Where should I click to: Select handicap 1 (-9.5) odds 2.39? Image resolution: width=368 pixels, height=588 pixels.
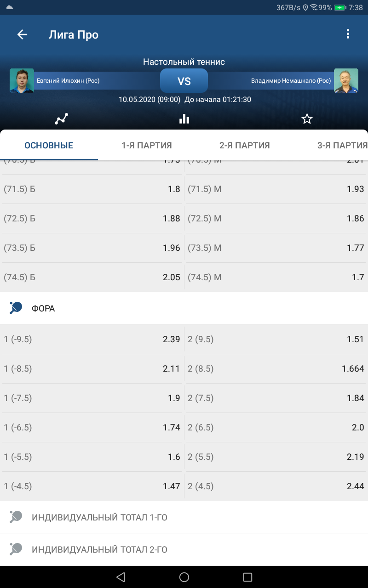[x=92, y=339]
